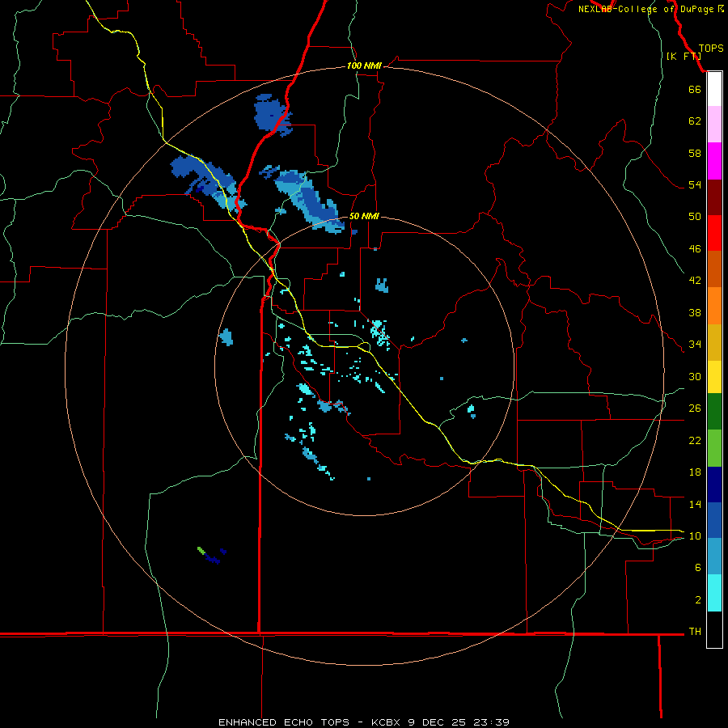This screenshot has width=728, height=728.
Task: Click the northernmost blue echo blob inside the 100 NMI ring
Action: pyautogui.click(x=273, y=115)
